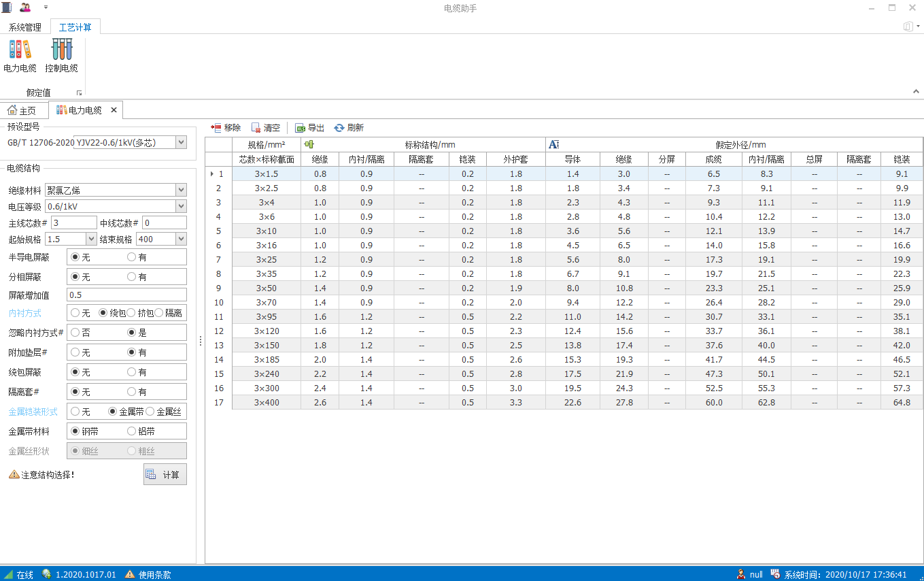This screenshot has width=924, height=581.
Task: Collapse the ribbon with the chevron arrow
Action: (915, 92)
